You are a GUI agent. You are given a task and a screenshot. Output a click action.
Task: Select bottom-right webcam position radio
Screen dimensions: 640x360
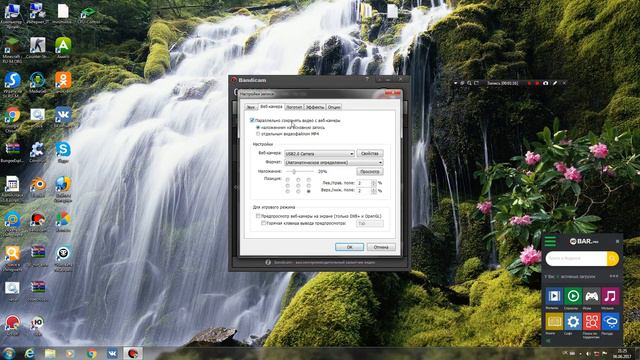[309, 191]
